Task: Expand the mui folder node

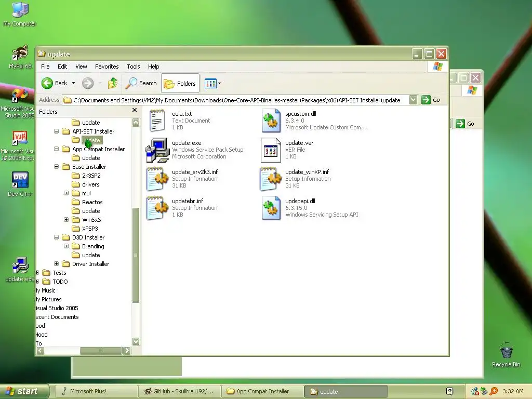Action: tap(66, 193)
